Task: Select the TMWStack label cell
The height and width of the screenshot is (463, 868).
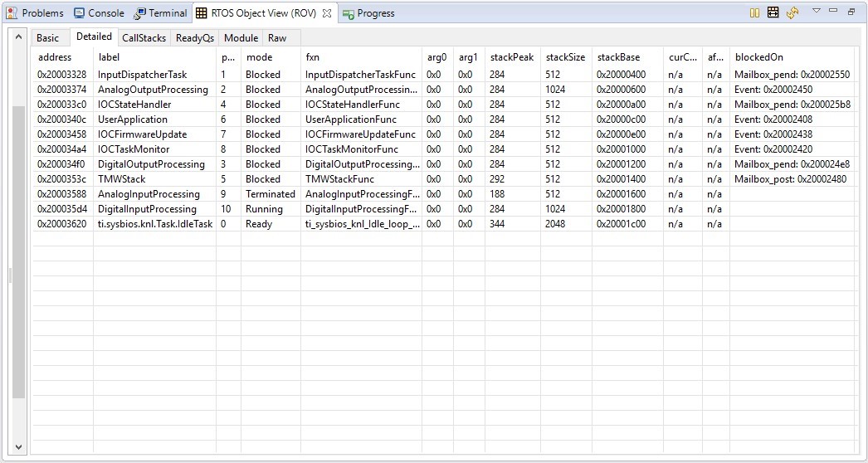Action: pyautogui.click(x=155, y=179)
